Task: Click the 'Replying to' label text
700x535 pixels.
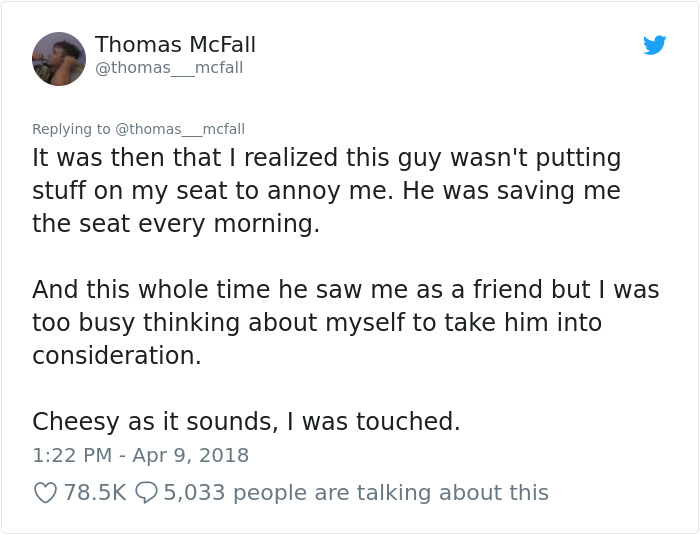Action: 71,129
